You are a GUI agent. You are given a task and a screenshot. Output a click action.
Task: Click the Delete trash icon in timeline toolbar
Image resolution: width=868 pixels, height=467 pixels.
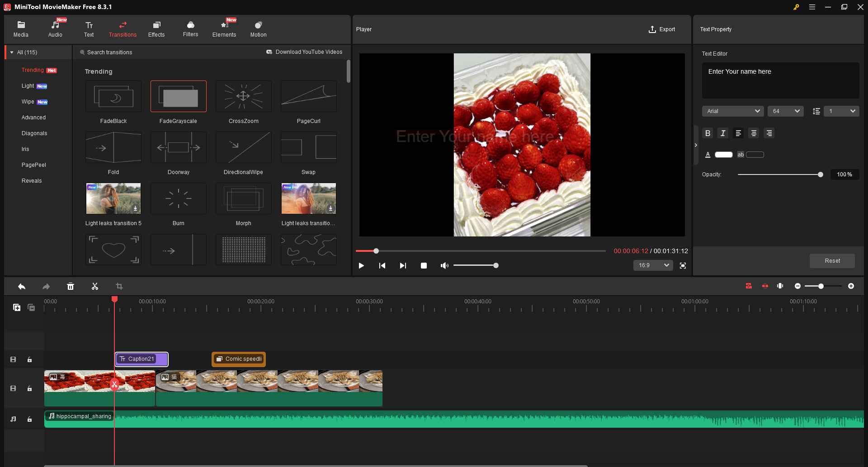pos(71,286)
